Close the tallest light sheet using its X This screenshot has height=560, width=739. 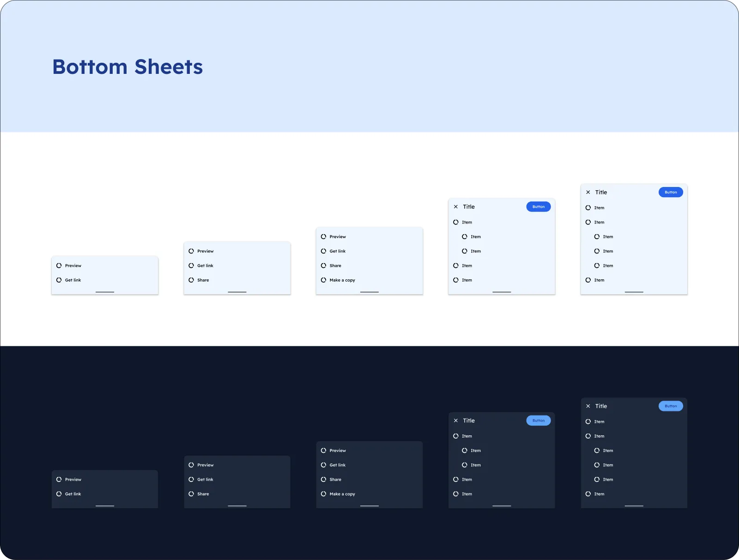coord(588,192)
